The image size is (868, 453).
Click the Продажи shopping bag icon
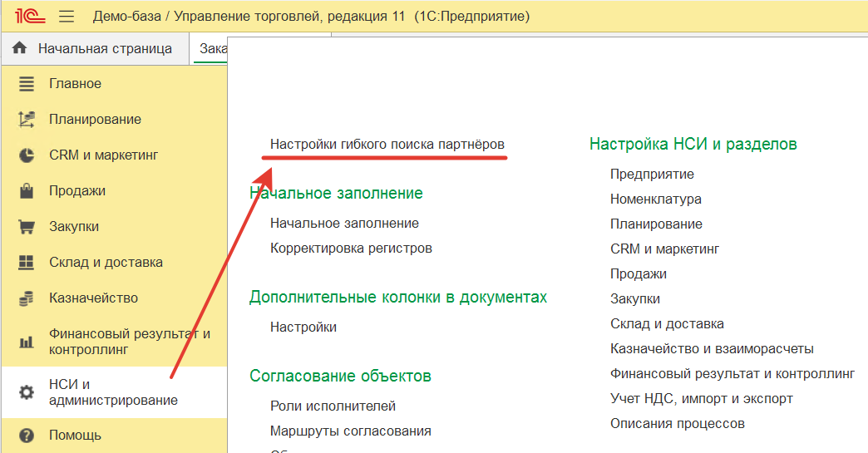(27, 191)
